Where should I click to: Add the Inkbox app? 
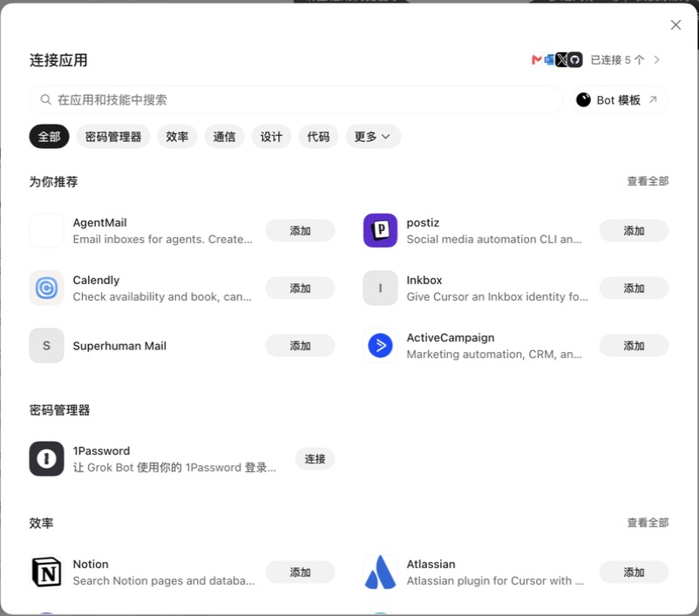[x=634, y=288]
